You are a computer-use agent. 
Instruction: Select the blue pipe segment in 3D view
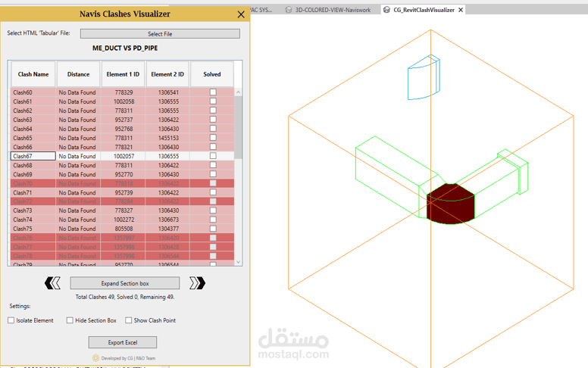424,77
